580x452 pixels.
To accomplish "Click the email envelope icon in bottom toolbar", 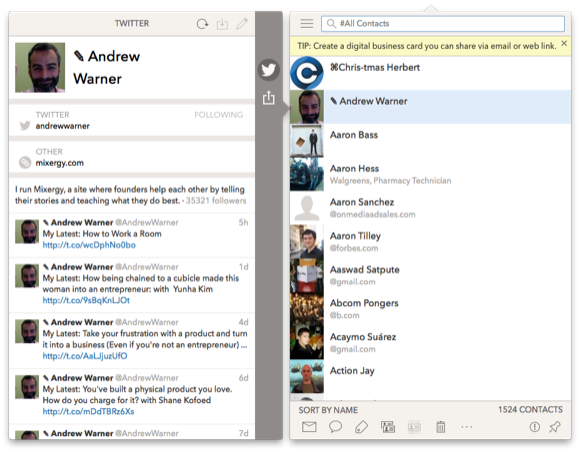I will [309, 427].
